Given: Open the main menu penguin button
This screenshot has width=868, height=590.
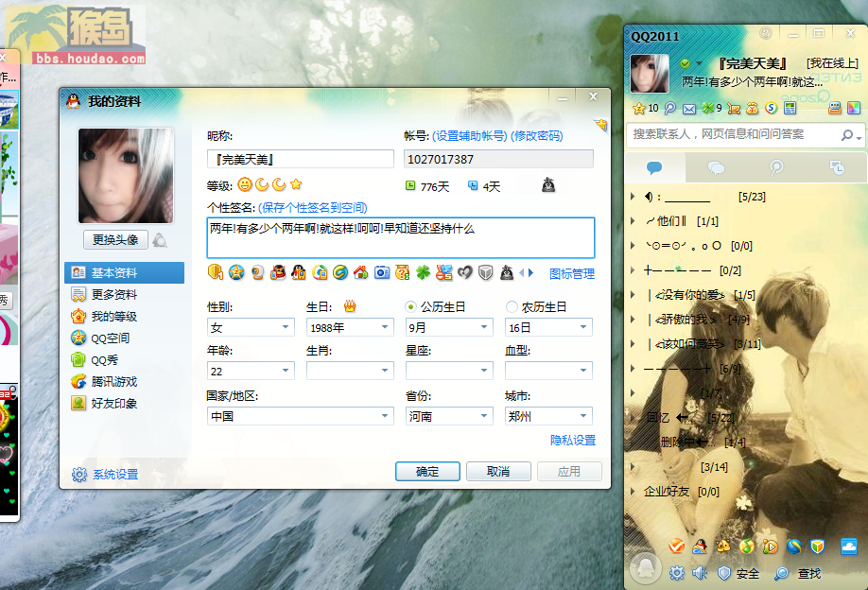Looking at the screenshot, I should (x=646, y=568).
